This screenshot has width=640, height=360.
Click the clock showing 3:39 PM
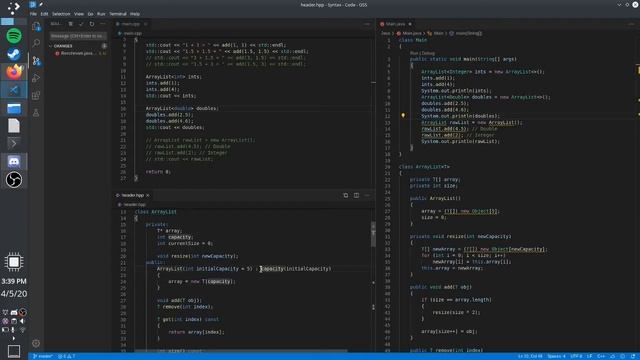point(14,281)
